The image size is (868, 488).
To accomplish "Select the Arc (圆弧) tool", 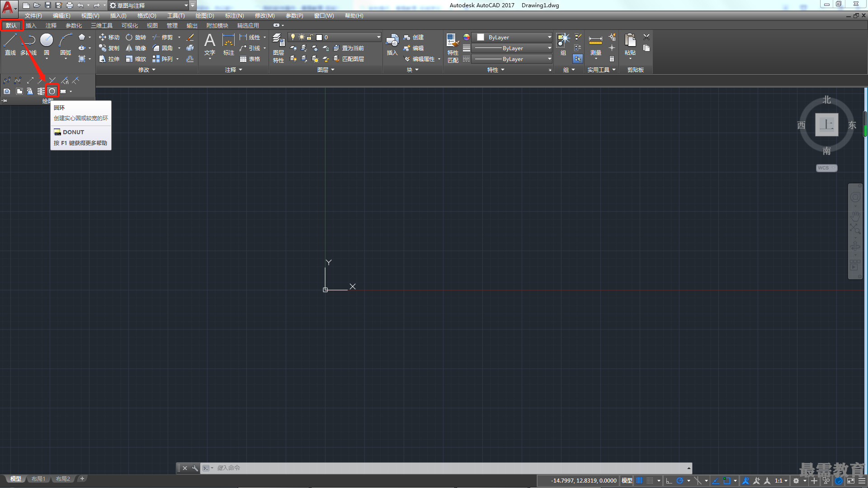I will (x=66, y=44).
